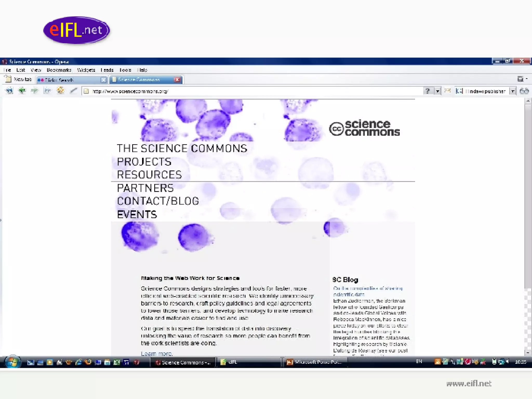Expand the address bar history dropdown
Image resolution: width=532 pixels, height=399 pixels.
click(438, 91)
